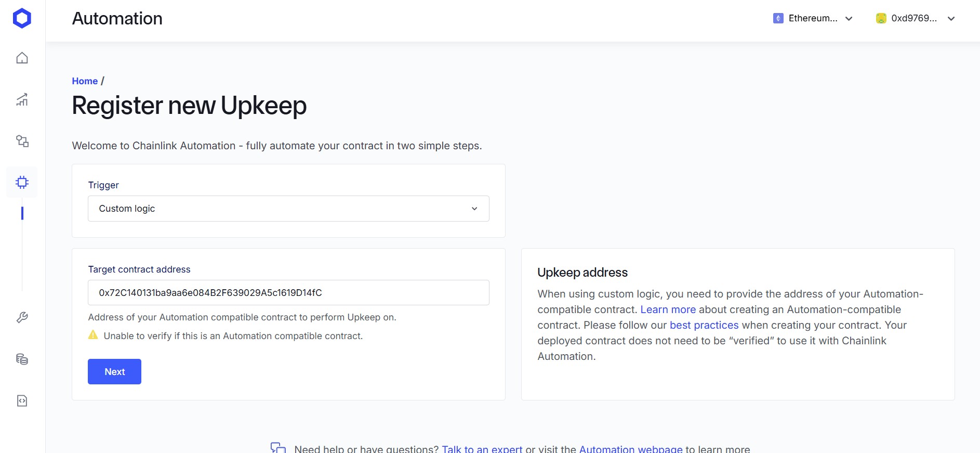Click the Ethereum network icon

tap(778, 18)
